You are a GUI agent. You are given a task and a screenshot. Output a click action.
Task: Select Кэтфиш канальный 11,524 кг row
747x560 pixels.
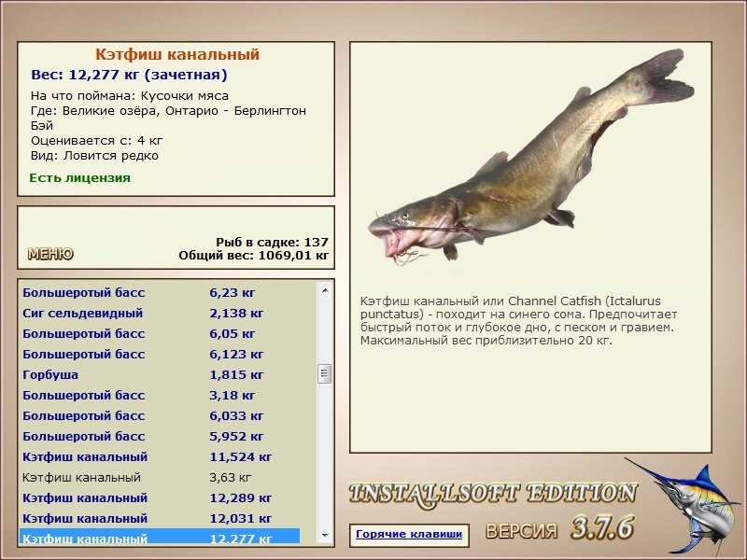160,456
